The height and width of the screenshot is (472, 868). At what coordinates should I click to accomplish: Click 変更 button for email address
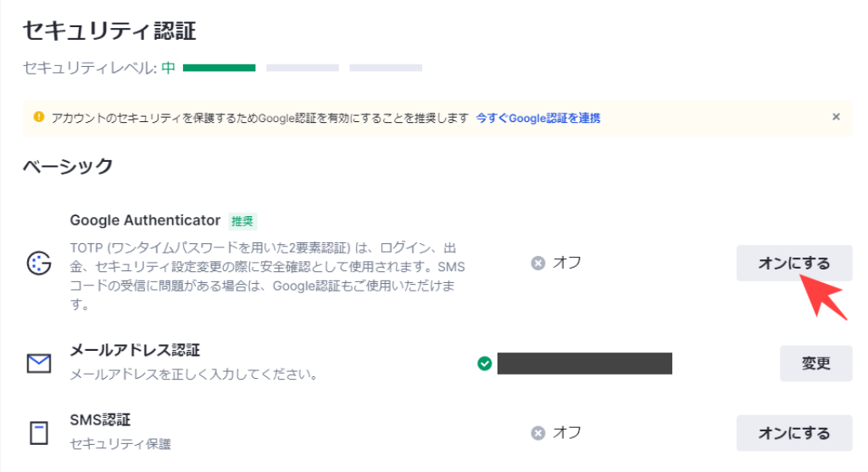[816, 364]
